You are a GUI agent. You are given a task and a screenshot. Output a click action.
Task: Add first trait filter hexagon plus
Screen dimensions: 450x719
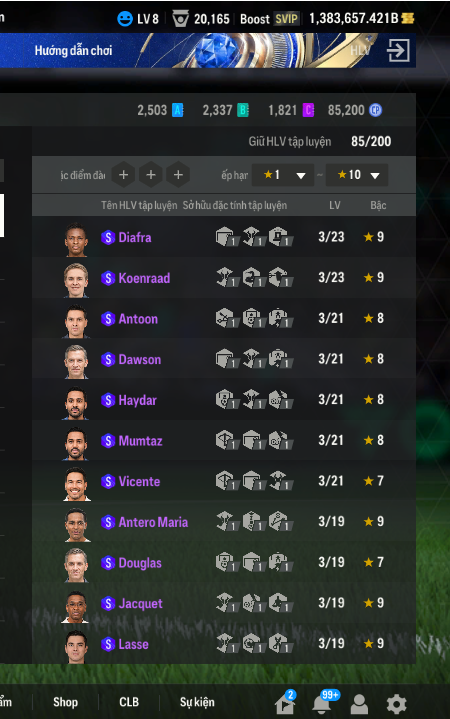[123, 175]
